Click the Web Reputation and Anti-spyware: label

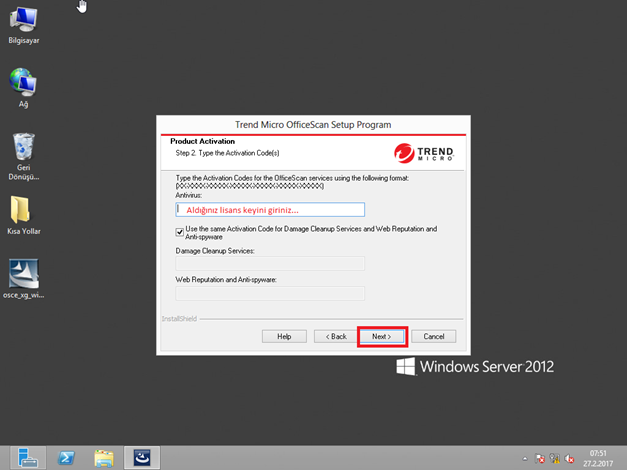pyautogui.click(x=226, y=280)
